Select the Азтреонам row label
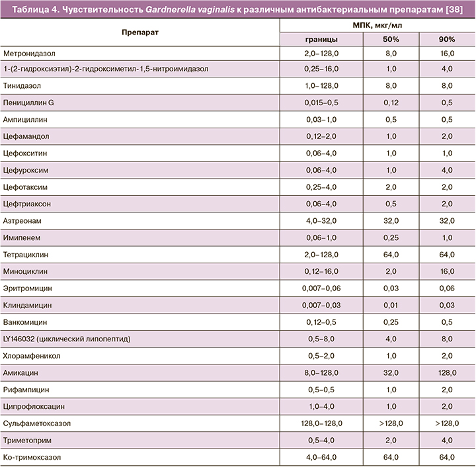This screenshot has width=476, height=469. pyautogui.click(x=24, y=220)
